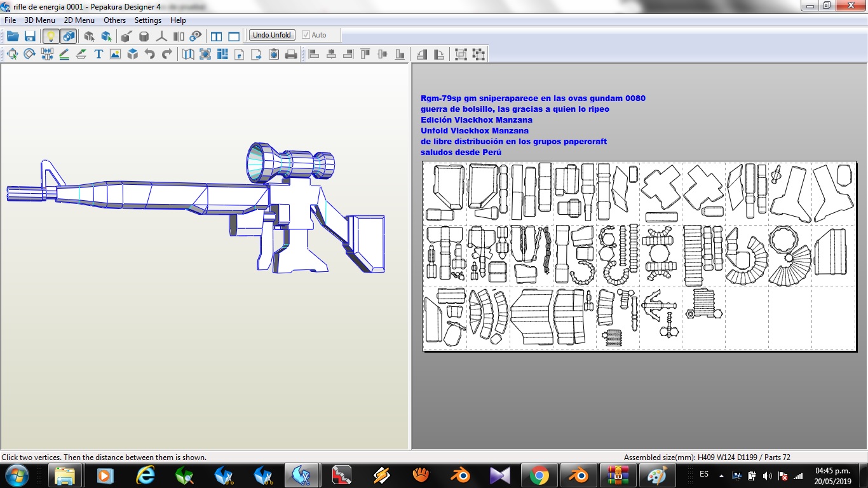Select the circular rotate tool

(29, 54)
